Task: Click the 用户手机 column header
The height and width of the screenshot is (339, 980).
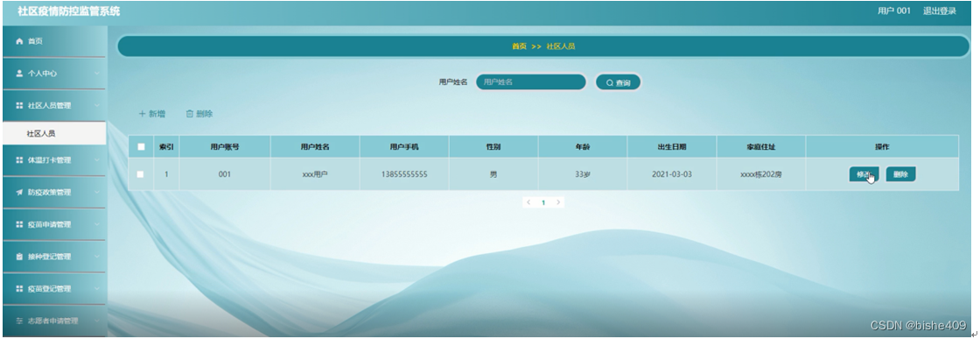Action: (x=404, y=147)
